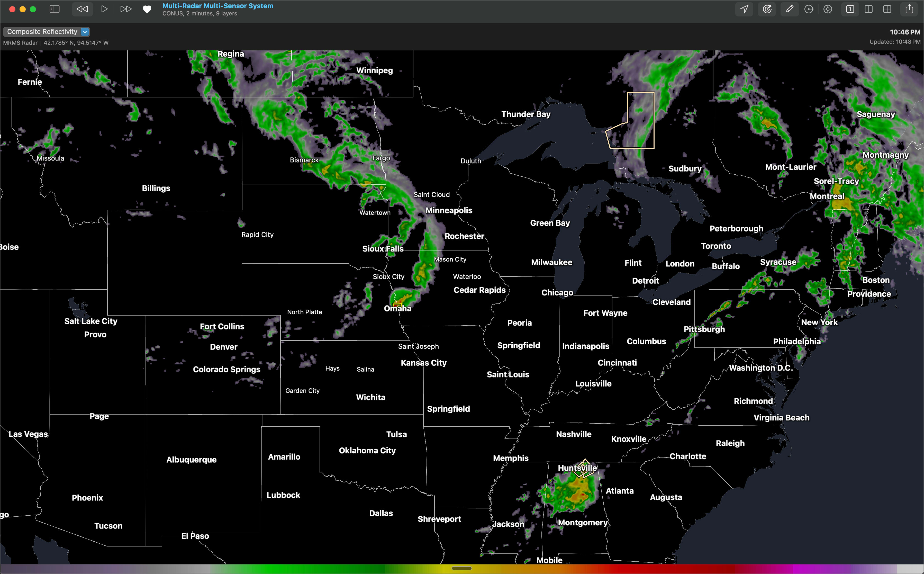Play the radar loop animation
924x574 pixels.
tap(104, 9)
